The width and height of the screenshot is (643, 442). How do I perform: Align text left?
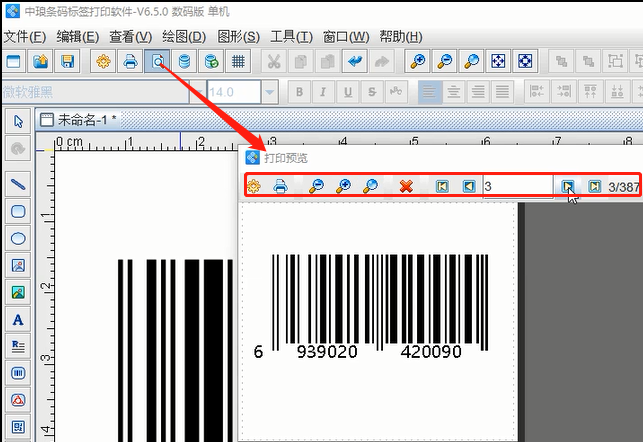[429, 92]
